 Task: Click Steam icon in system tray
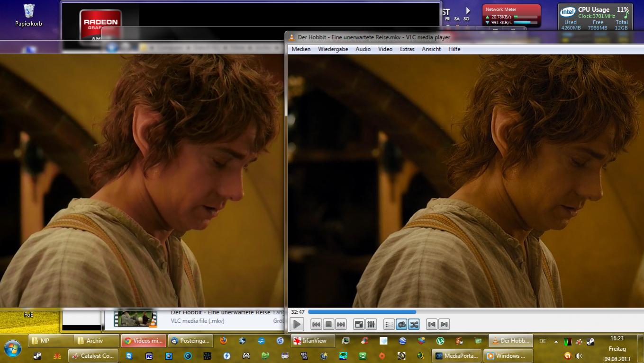(x=590, y=341)
